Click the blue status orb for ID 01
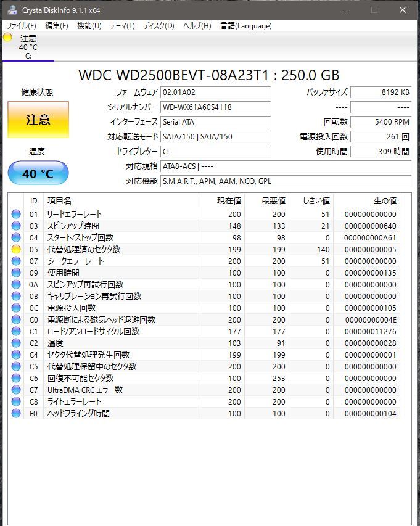 pos(16,214)
